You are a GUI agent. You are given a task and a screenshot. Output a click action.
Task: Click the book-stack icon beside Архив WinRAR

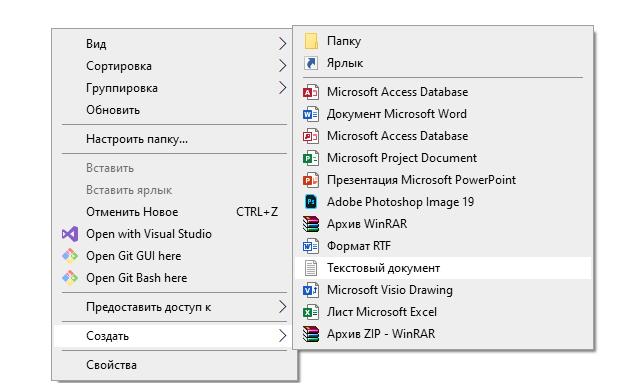(x=311, y=224)
